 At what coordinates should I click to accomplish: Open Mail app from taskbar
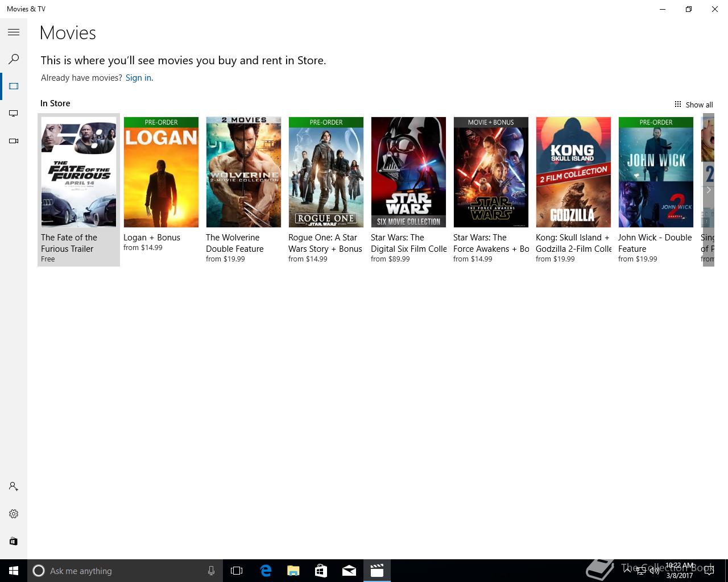(x=349, y=571)
